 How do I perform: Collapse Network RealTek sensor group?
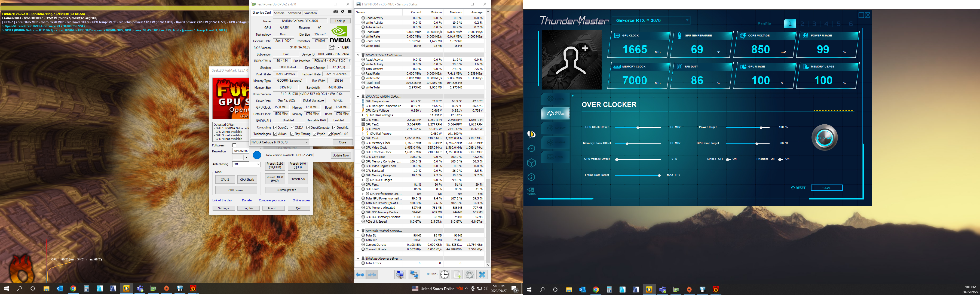point(358,231)
